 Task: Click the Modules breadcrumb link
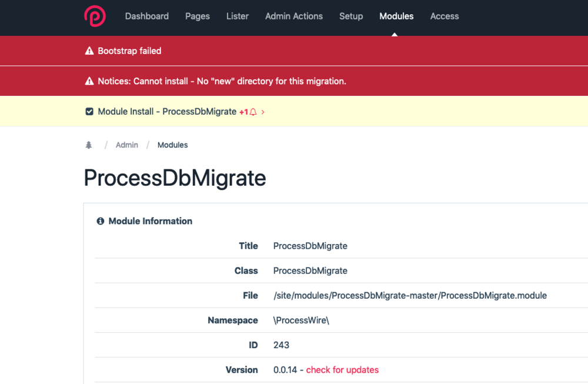pyautogui.click(x=172, y=145)
